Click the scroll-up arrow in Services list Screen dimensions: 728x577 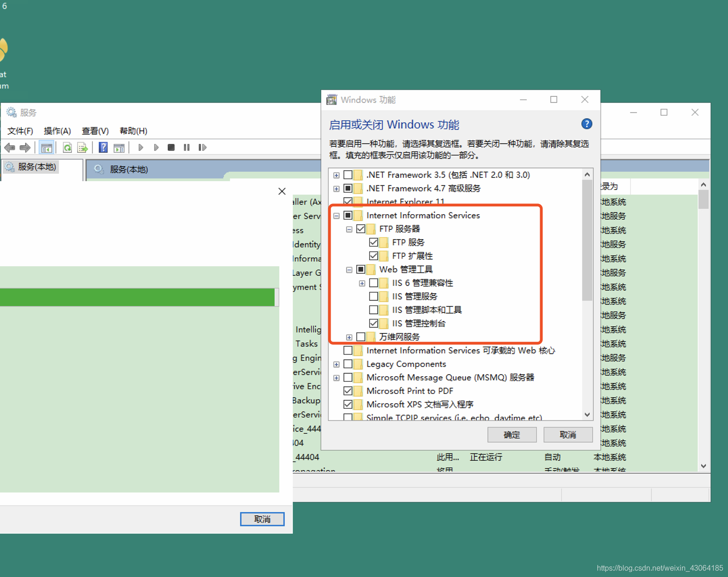point(703,185)
